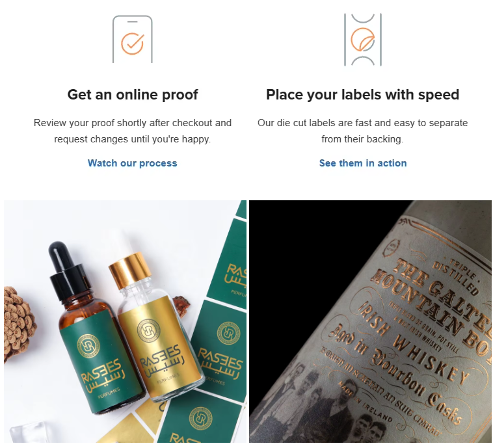Open the Rasees perfume bottles photo
The width and height of the screenshot is (493, 448).
coord(125,321)
